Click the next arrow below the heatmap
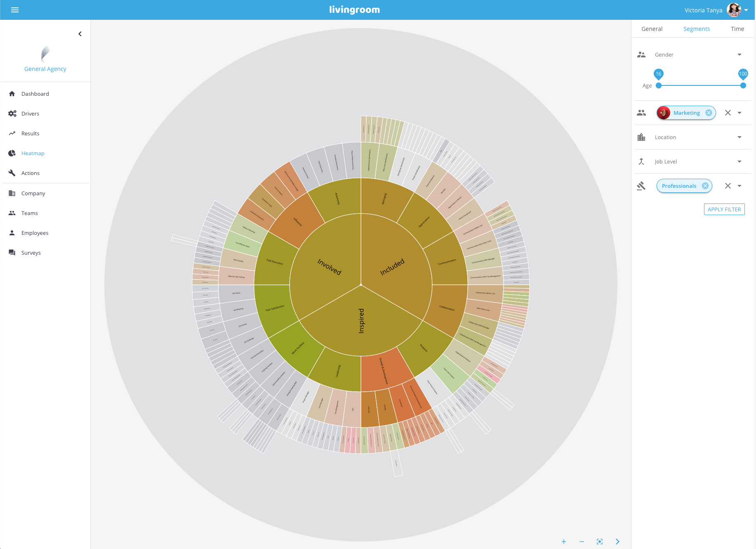The height and width of the screenshot is (549, 756). coord(617,542)
